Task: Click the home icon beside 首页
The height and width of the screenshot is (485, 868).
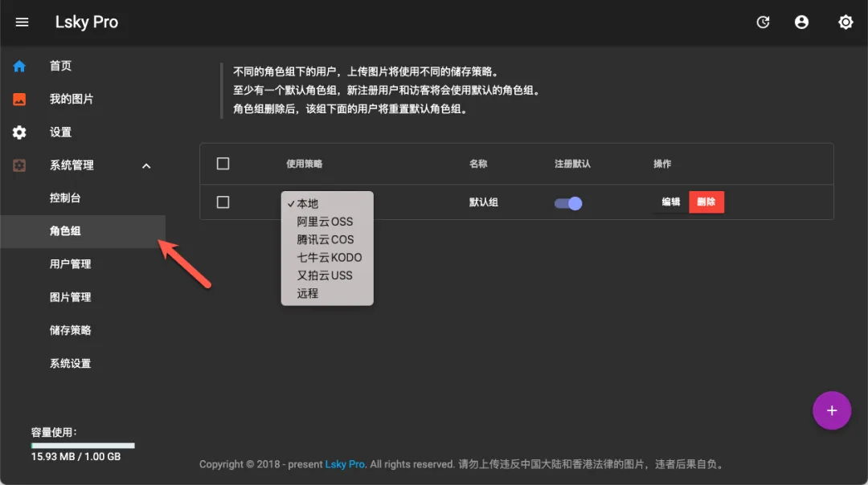Action: [19, 66]
